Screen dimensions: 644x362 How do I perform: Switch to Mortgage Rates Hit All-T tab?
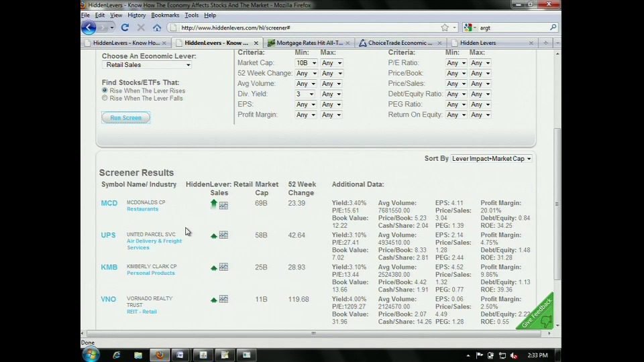tap(309, 43)
